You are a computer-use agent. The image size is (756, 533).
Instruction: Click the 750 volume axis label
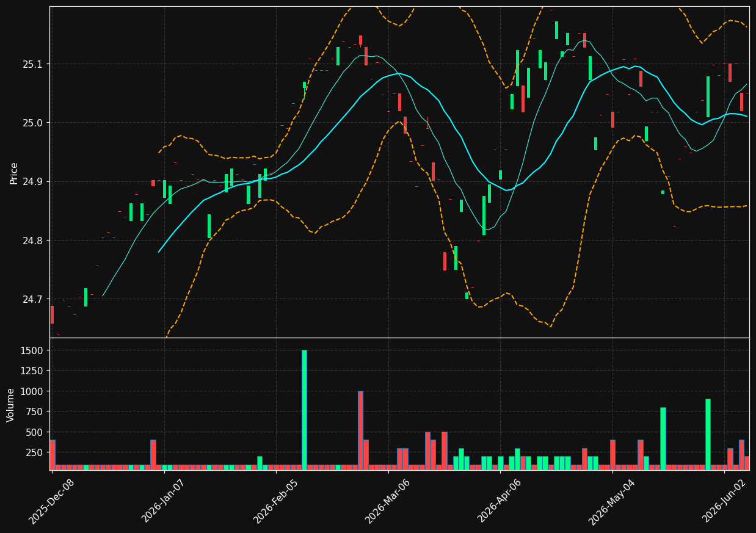(x=35, y=412)
